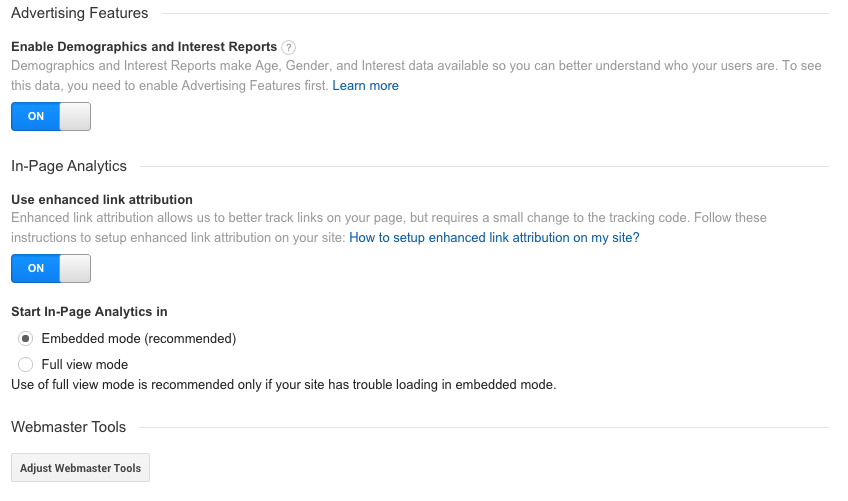Click the Embedded mode (recommended) label text
The image size is (848, 501).
tap(138, 339)
